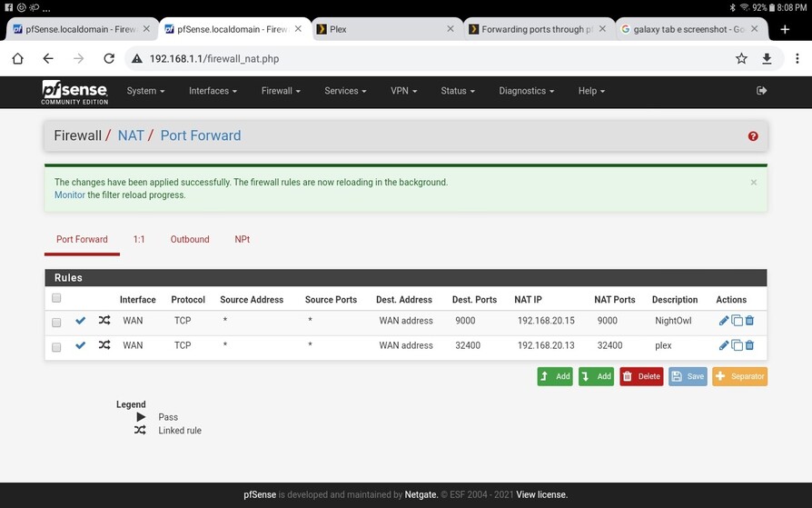Edit the plex rule with pencil icon

coord(724,345)
